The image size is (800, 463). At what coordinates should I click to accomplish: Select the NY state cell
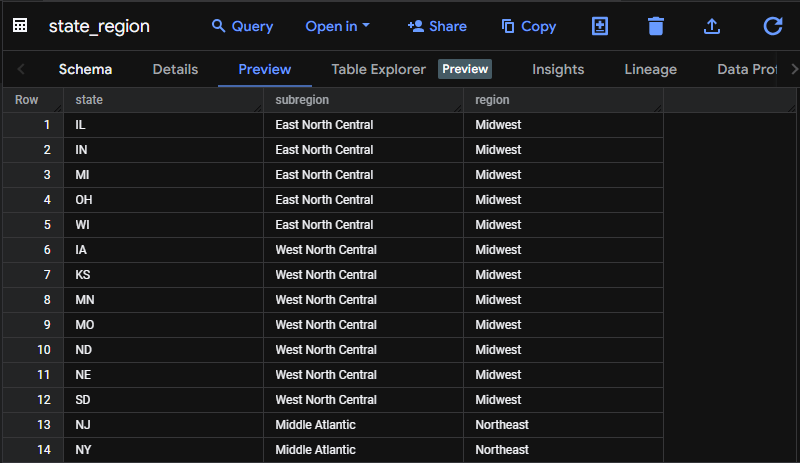(163, 450)
